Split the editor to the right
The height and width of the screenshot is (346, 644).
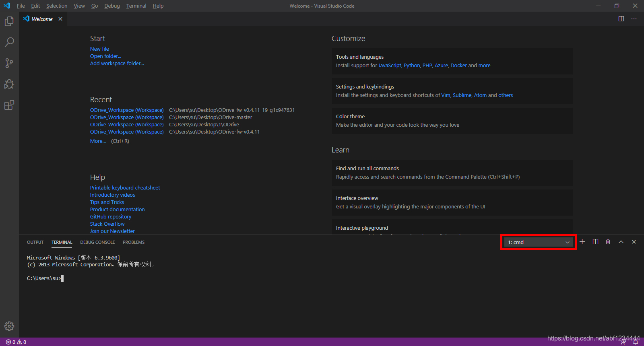621,19
